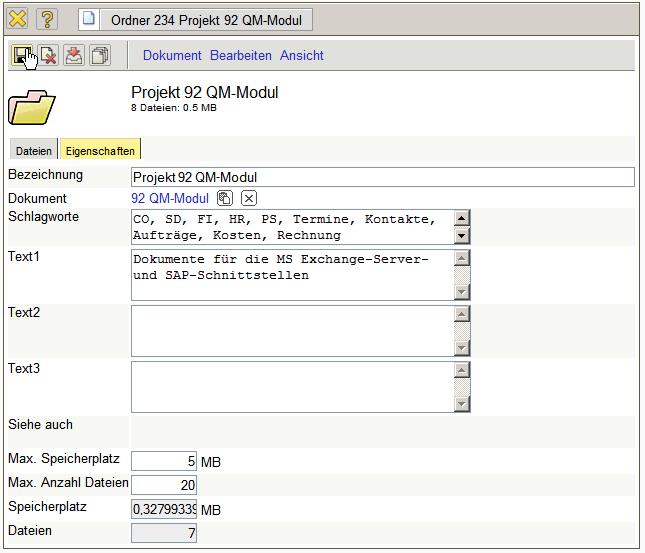
Task: Remove document link with the small x icon
Action: 249,198
